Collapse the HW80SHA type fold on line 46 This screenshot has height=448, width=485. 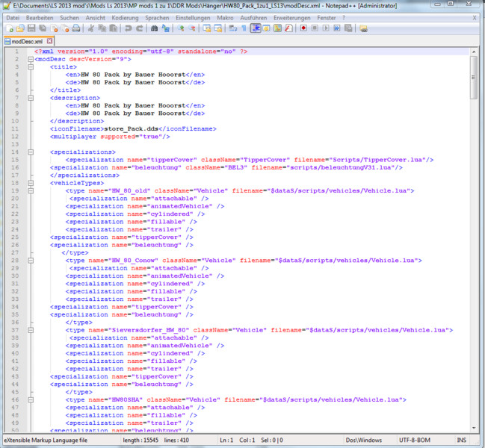pos(31,399)
